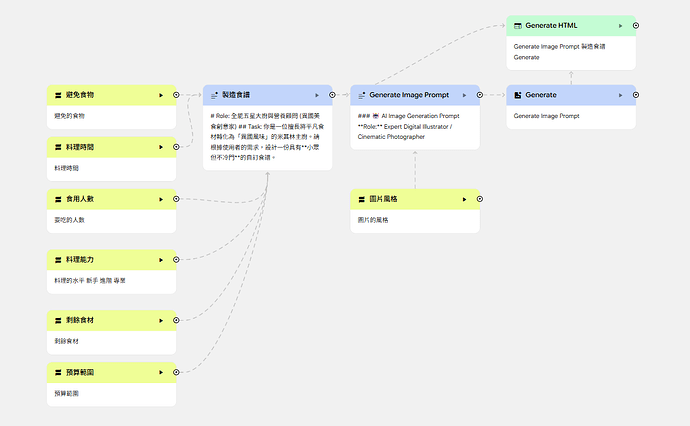Screen dimensions: 690x426
Task: Run the 製造食譜 node with its play arrow
Action: pos(316,95)
